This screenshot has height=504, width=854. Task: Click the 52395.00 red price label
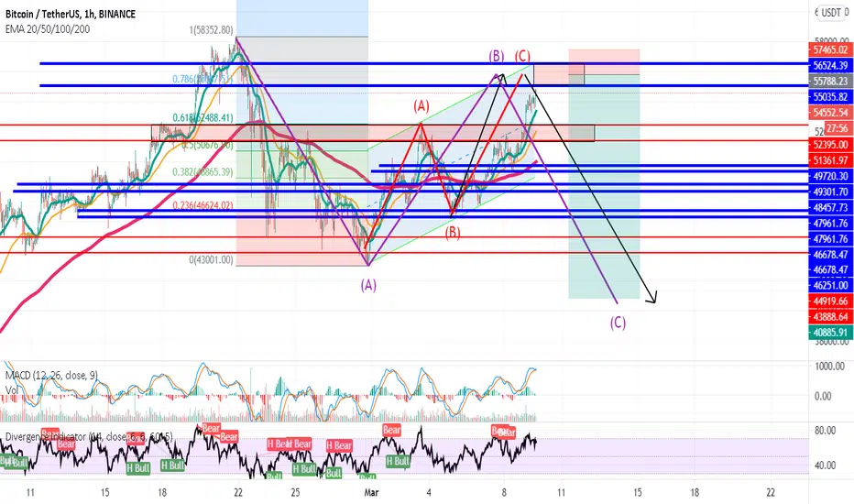[830, 145]
